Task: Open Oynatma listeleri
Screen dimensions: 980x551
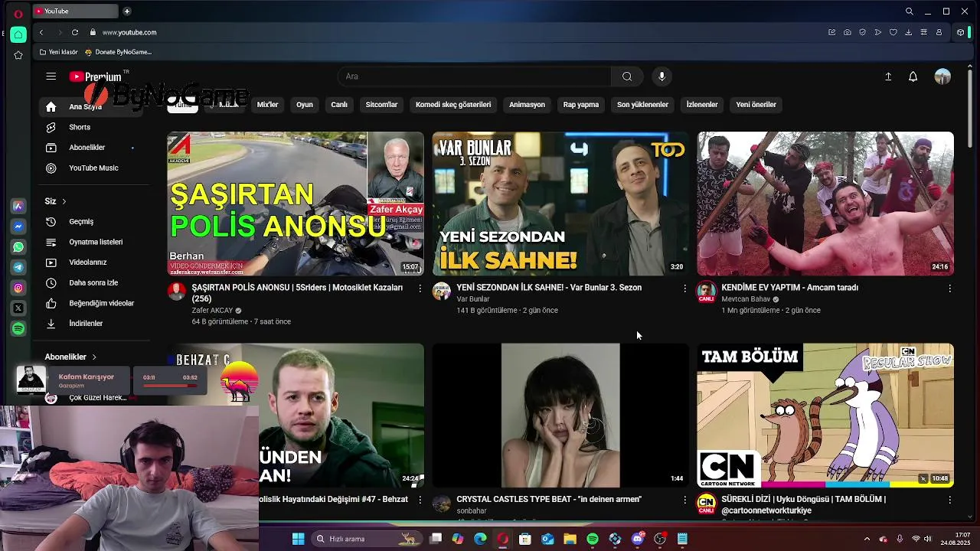Action: tap(90, 242)
